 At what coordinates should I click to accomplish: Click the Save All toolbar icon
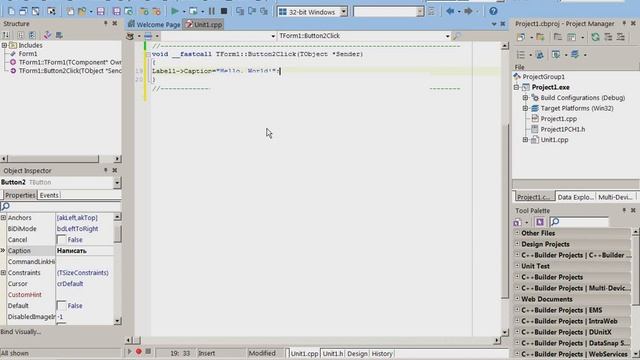pos(117,11)
